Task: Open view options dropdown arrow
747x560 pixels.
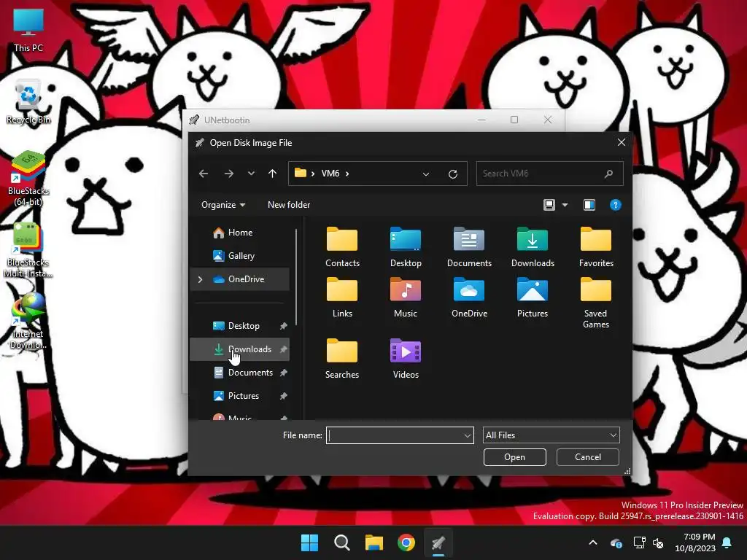Action: (x=565, y=205)
